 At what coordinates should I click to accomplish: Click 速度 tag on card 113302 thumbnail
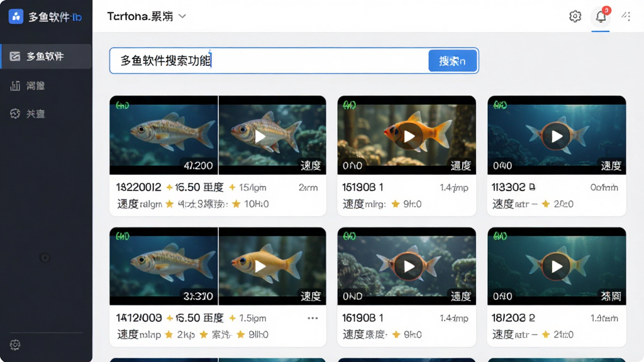click(x=611, y=166)
